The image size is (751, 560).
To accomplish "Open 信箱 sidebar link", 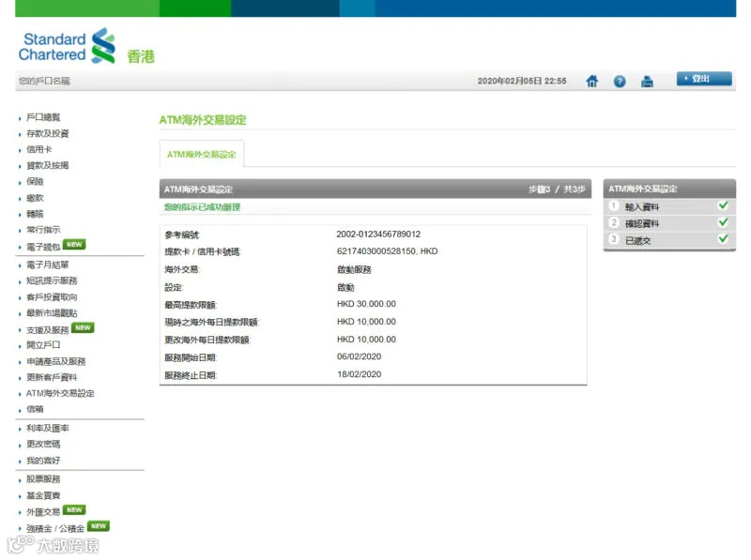I will click(x=35, y=409).
